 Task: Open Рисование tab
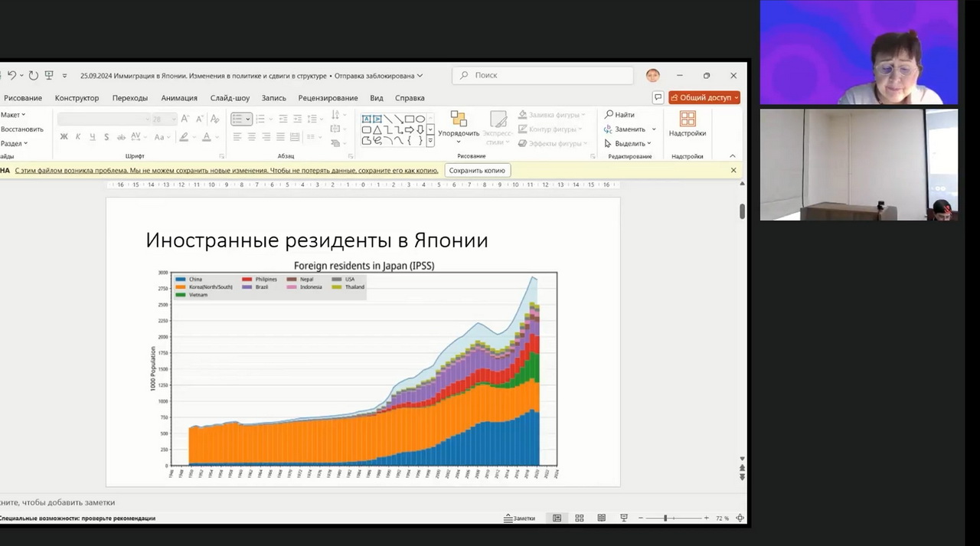[x=23, y=98]
